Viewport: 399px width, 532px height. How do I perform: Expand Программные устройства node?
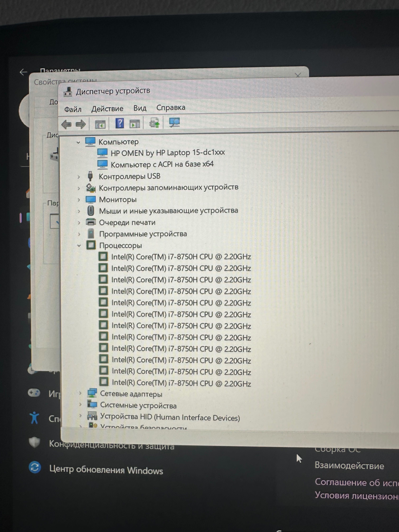[79, 234]
